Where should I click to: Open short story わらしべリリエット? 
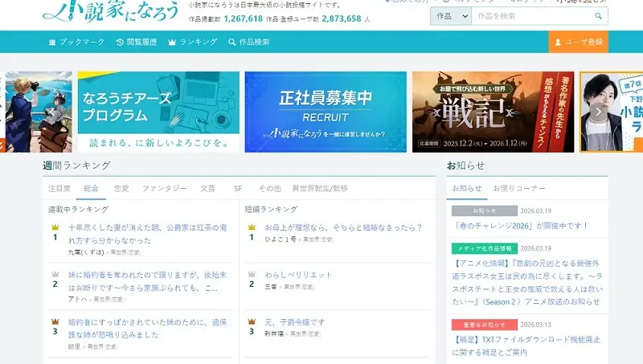coord(298,275)
